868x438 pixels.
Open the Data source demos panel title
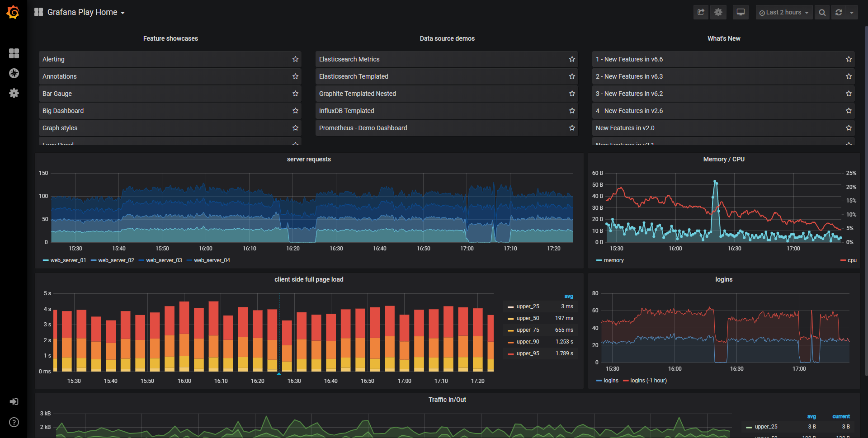click(x=447, y=38)
